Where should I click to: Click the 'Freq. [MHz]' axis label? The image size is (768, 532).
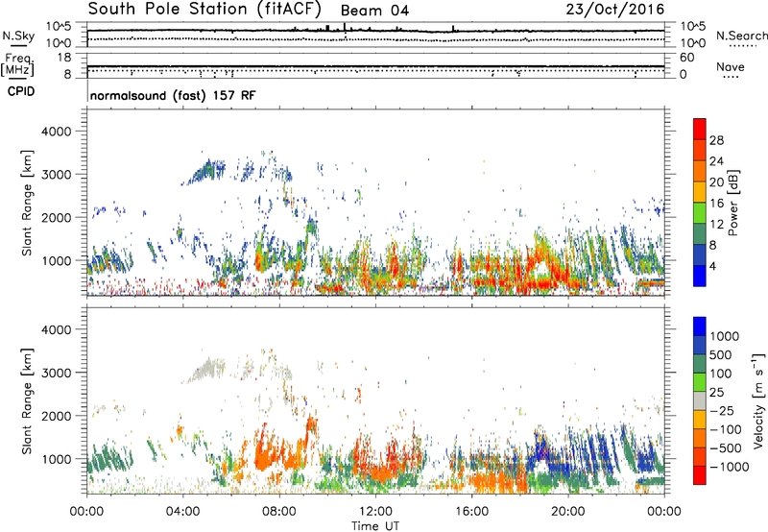17,65
